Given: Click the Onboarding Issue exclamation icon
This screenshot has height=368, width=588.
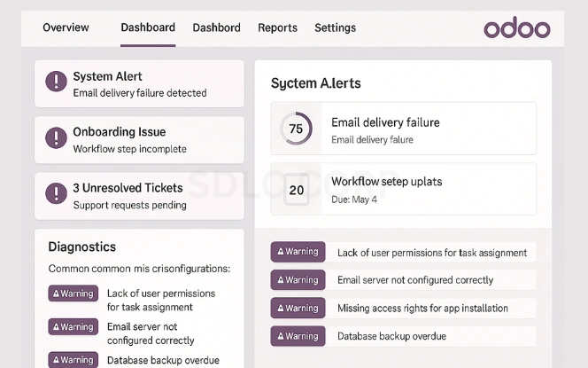Looking at the screenshot, I should (x=57, y=137).
